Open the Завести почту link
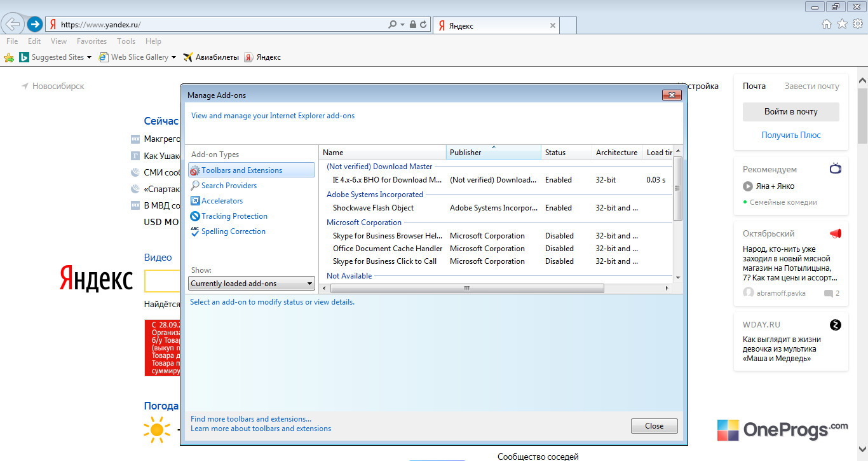This screenshot has height=461, width=868. (811, 86)
